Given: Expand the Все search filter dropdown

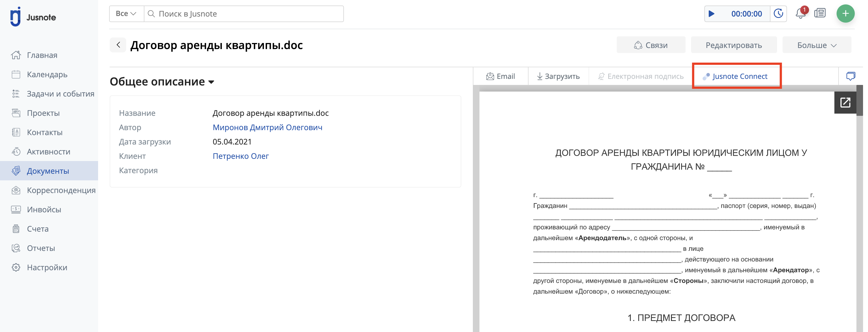Looking at the screenshot, I should pos(126,14).
